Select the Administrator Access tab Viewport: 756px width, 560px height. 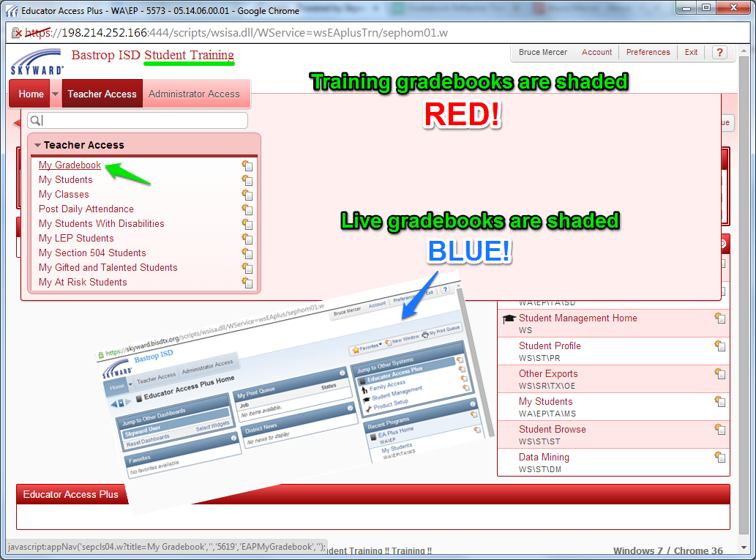pyautogui.click(x=194, y=94)
